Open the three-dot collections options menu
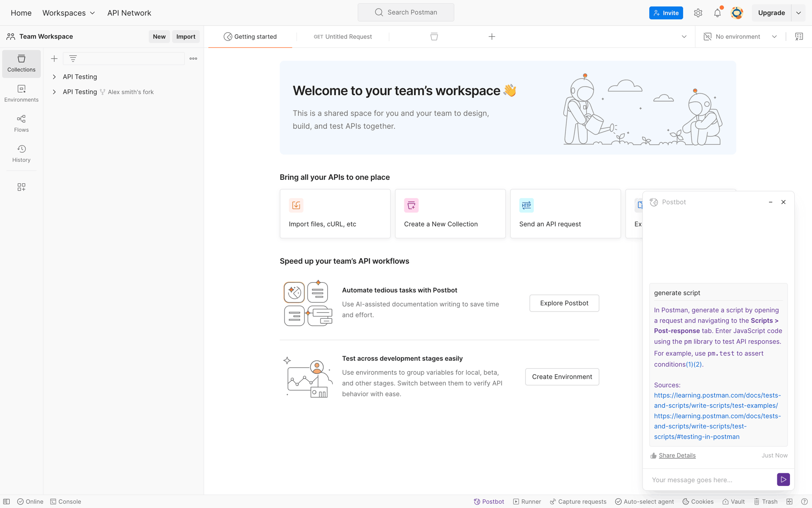The height and width of the screenshot is (508, 812). [193, 58]
